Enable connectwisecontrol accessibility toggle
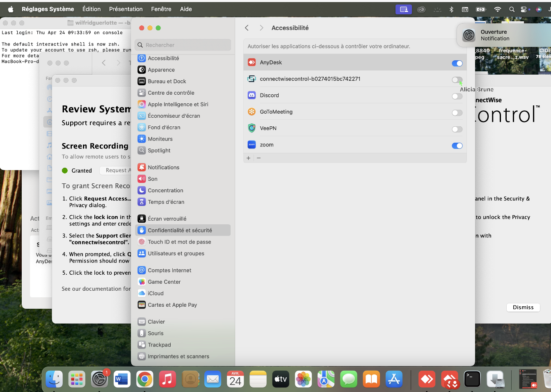 pos(457,80)
